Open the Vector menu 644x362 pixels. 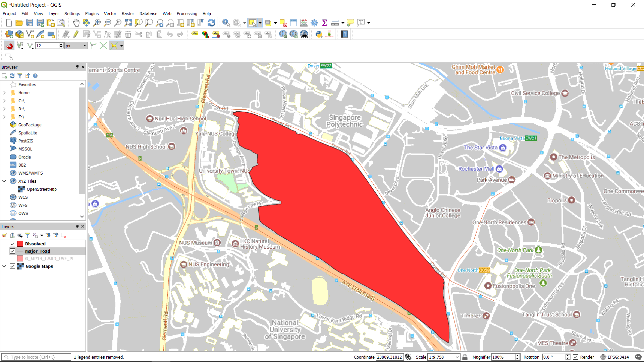tap(110, 14)
